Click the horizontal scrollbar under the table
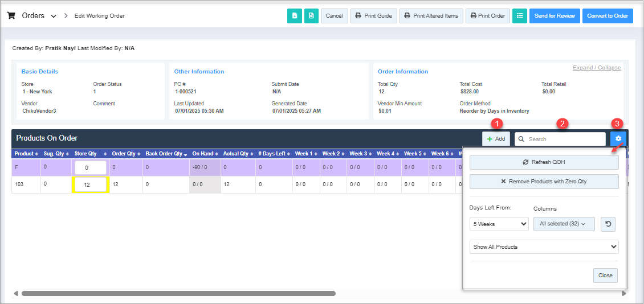This screenshot has width=644, height=304. click(178, 294)
